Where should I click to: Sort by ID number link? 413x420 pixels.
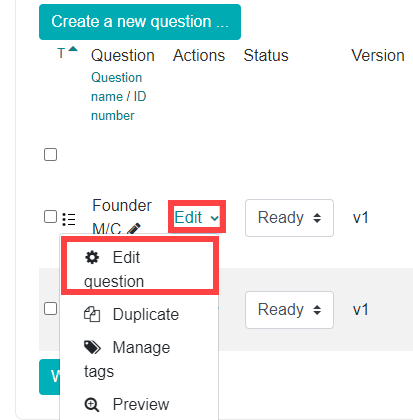tap(118, 106)
